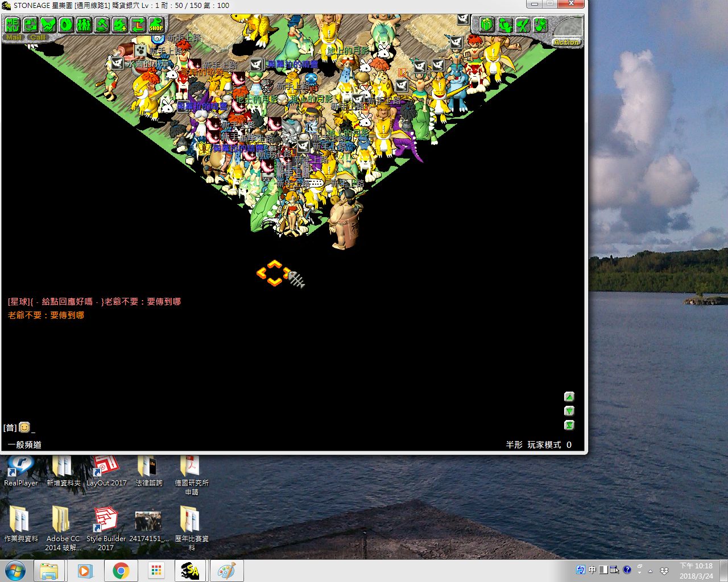Click the green handshake trade icon
This screenshot has height=582, width=728.
pyautogui.click(x=48, y=24)
